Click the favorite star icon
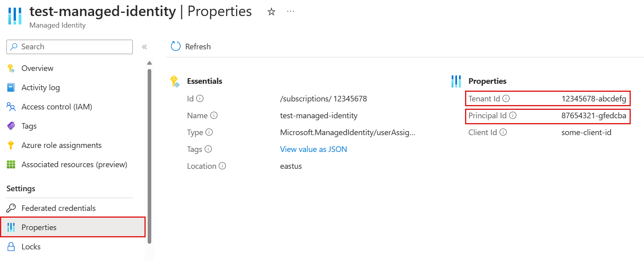This screenshot has width=644, height=261. [271, 12]
